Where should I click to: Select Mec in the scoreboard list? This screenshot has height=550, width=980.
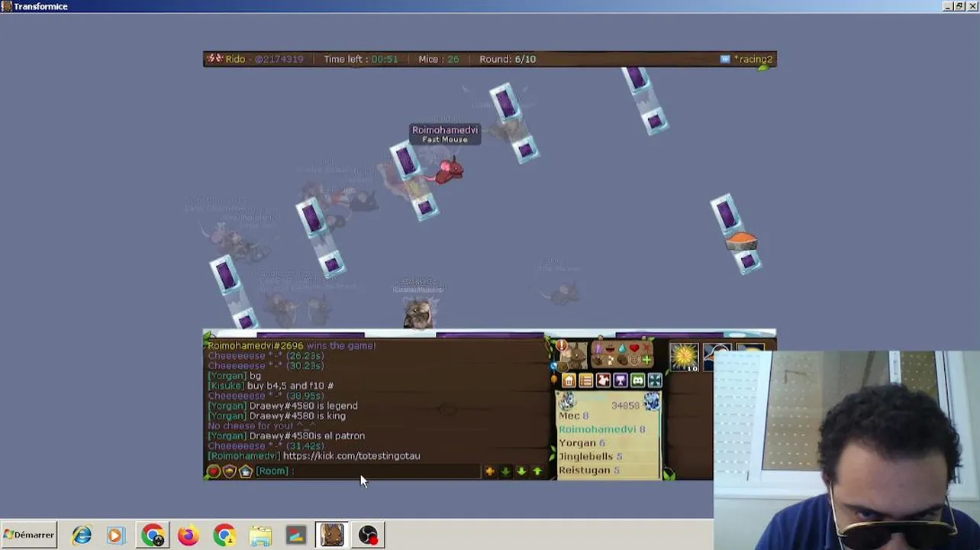(573, 416)
